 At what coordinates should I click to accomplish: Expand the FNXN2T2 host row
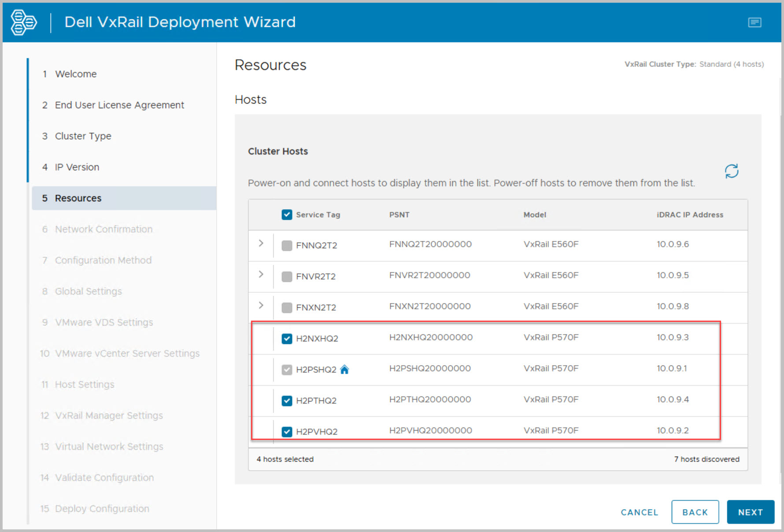click(261, 305)
